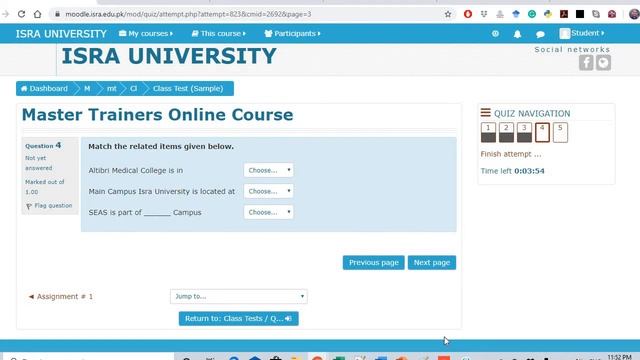Select question 4 in quiz navigation

pos(542,132)
